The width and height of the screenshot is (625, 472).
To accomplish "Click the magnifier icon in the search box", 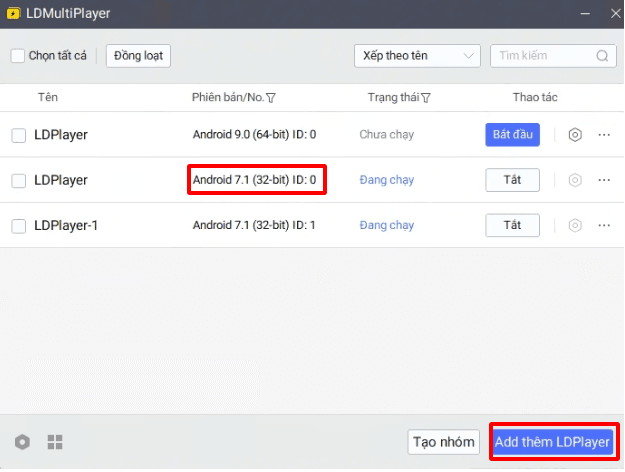I will (602, 56).
